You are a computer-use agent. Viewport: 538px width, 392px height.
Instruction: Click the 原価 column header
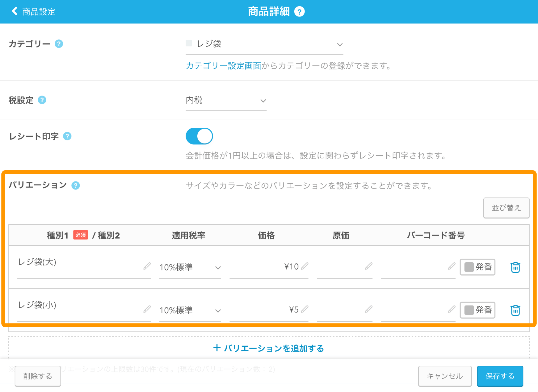[341, 235]
